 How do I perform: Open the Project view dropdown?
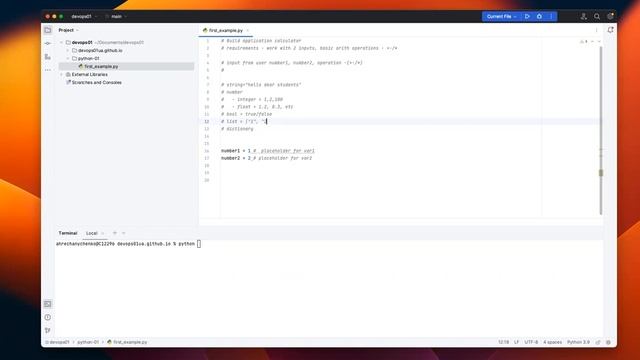[68, 30]
